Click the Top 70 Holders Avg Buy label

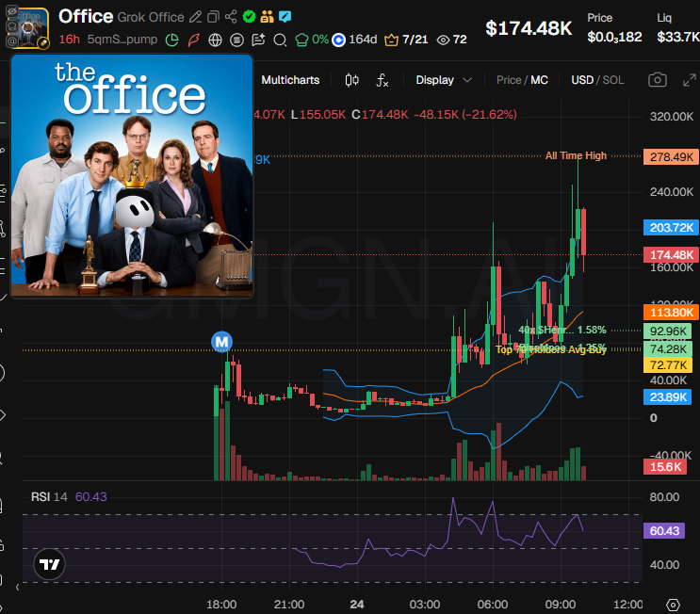point(551,349)
